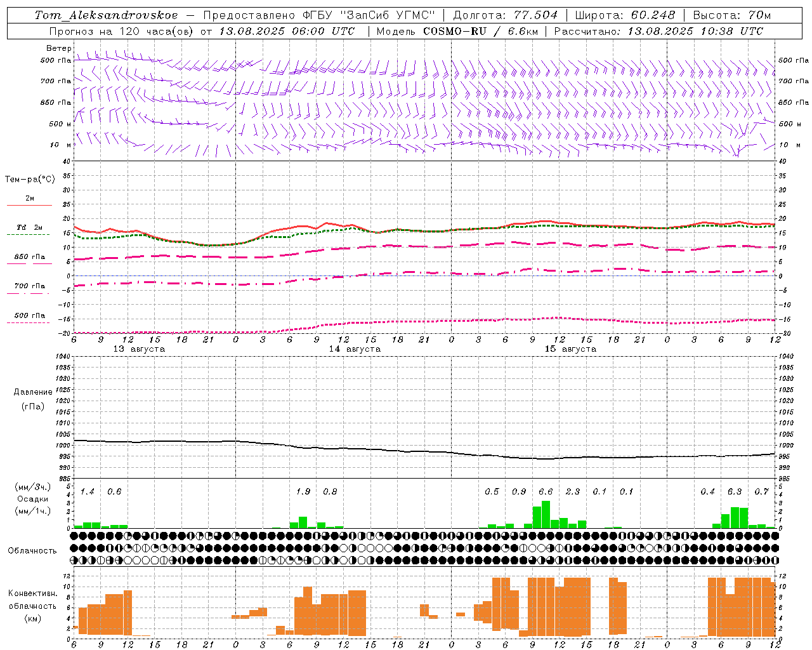Click 850 гПа in the temperature legend
Image resolution: width=812 pixels, height=650 pixels.
tap(30, 257)
